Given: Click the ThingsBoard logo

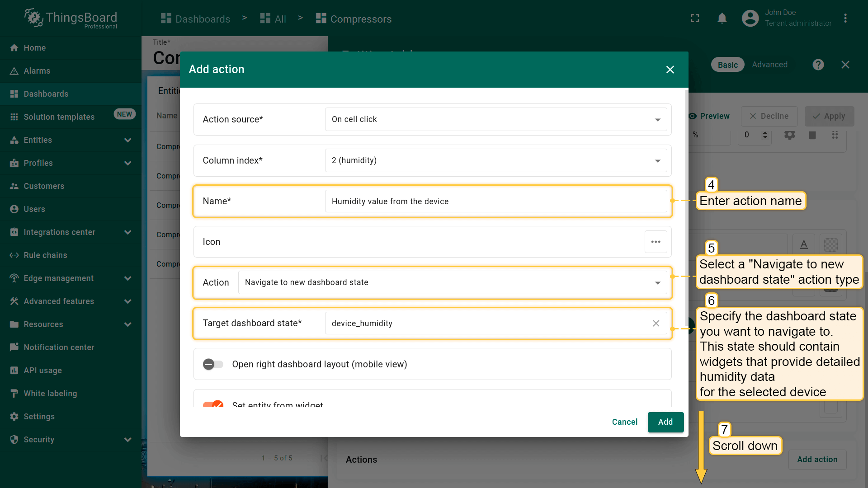Looking at the screenshot, I should click(71, 19).
